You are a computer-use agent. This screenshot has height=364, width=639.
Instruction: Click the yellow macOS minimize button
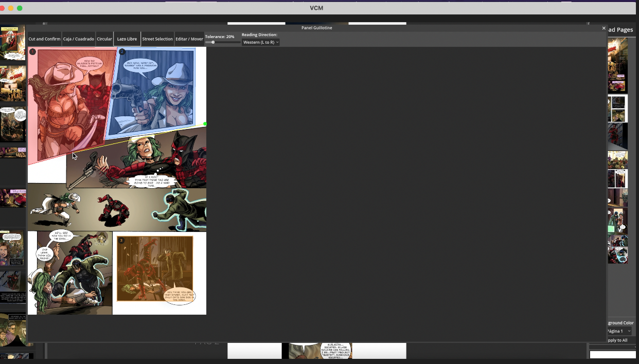point(11,8)
